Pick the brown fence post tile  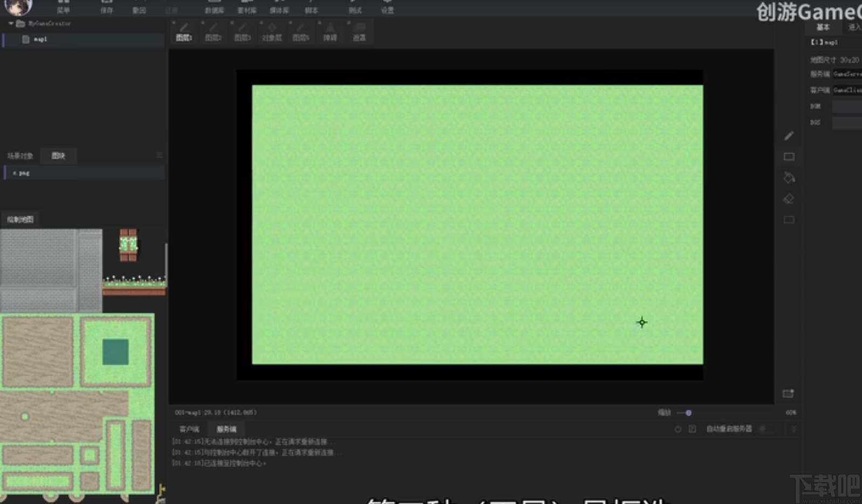pos(128,245)
